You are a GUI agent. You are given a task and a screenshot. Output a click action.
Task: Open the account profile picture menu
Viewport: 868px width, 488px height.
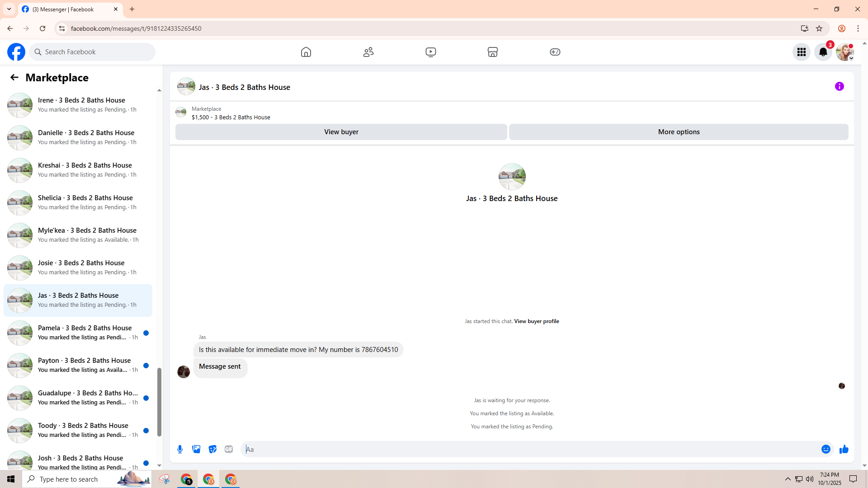click(845, 52)
